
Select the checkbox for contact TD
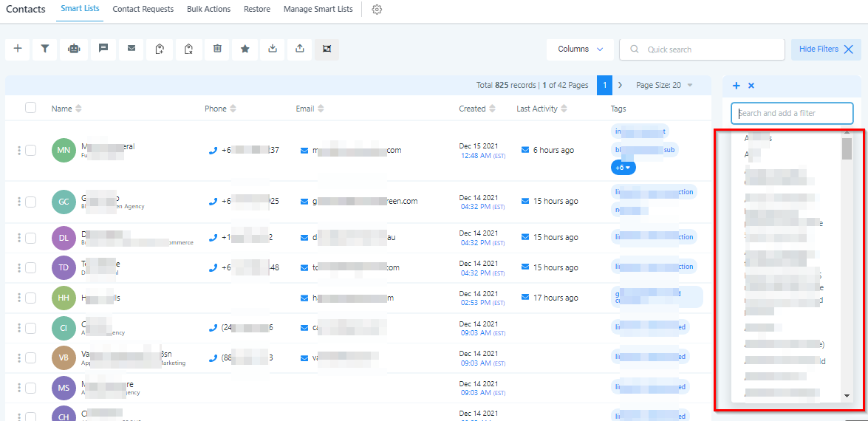pyautogui.click(x=30, y=267)
